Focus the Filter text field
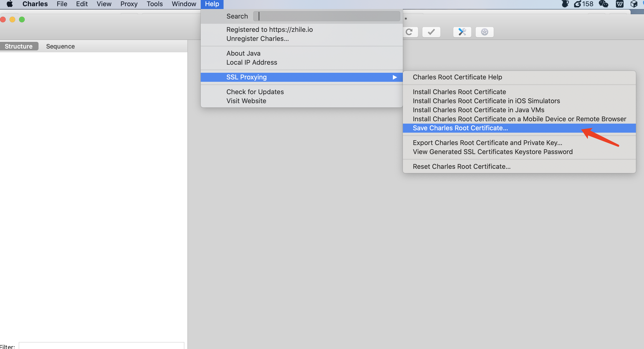This screenshot has width=644, height=349. (x=101, y=346)
